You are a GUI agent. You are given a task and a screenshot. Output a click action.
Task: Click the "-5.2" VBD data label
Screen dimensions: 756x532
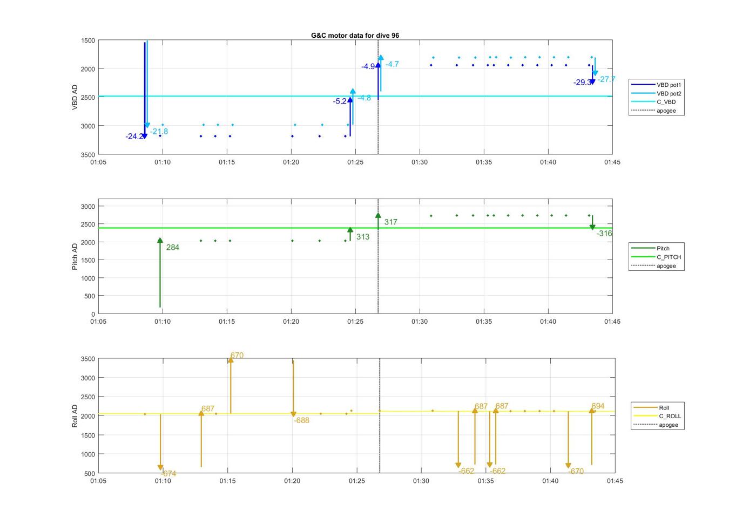click(x=340, y=101)
